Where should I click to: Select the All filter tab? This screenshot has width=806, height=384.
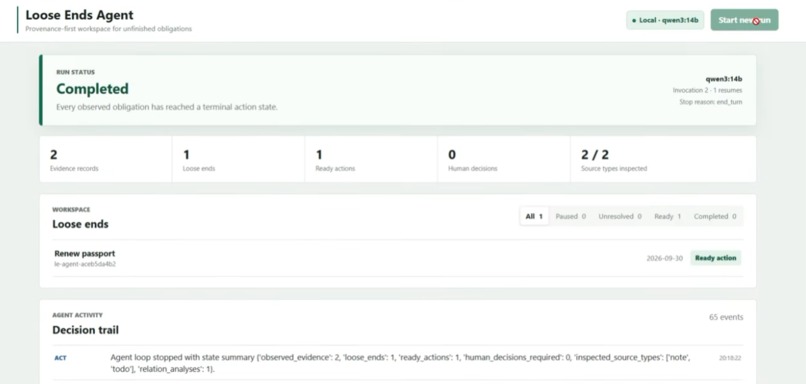(534, 216)
